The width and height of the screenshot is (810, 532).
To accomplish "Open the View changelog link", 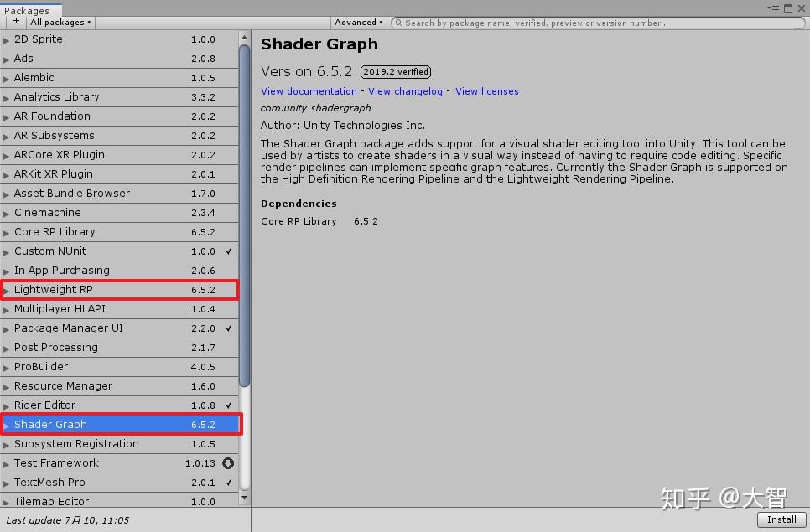I will point(405,91).
